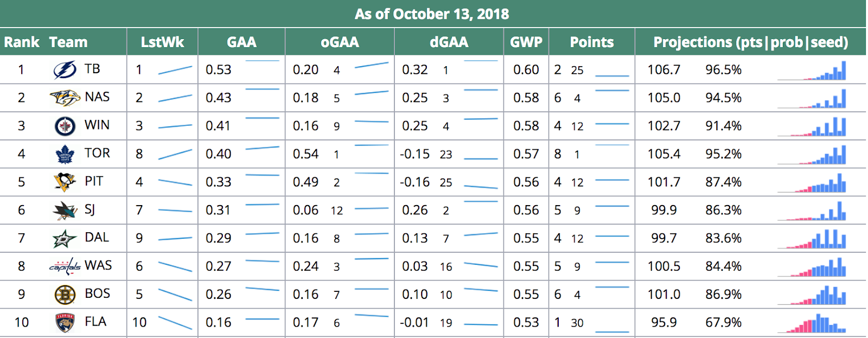Click the Dallas Stars logo
Image resolution: width=868 pixels, height=338 pixels.
65,238
